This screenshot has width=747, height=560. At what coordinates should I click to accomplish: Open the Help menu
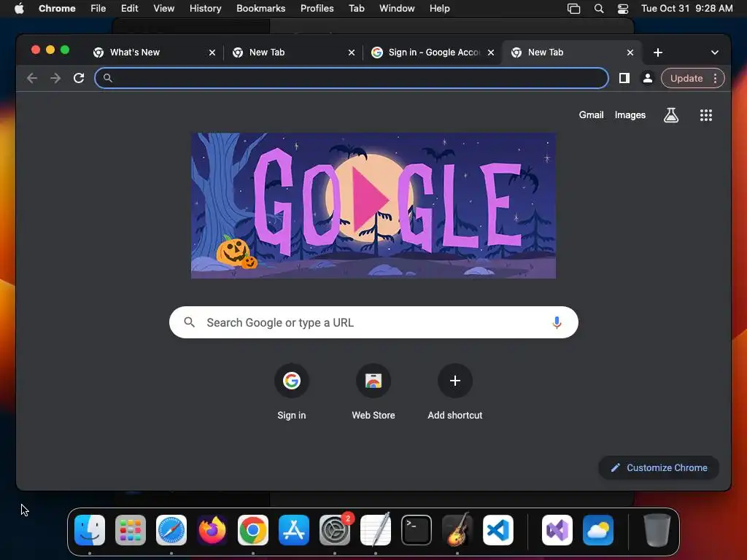pos(439,9)
